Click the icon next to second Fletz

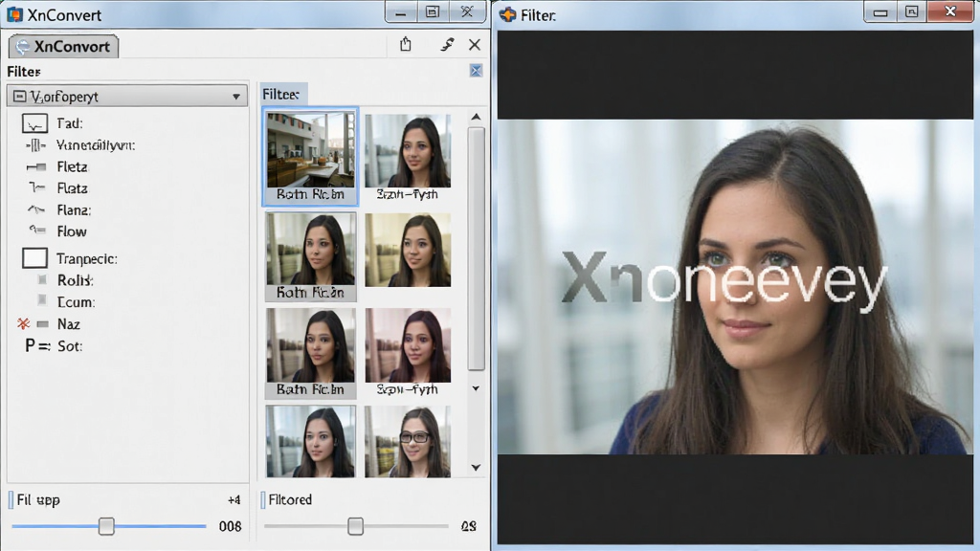tap(37, 188)
